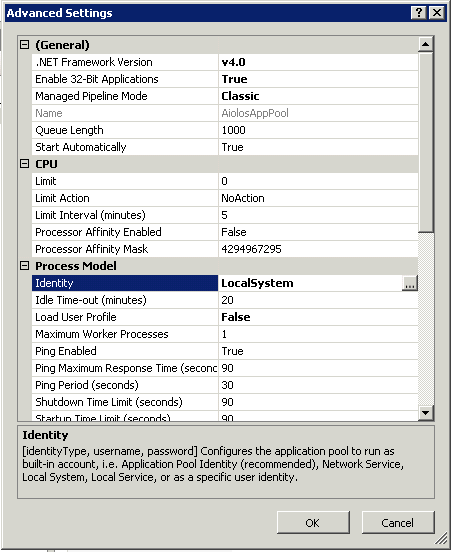
Task: Select Ping Period (seconds) property
Action: click(125, 385)
